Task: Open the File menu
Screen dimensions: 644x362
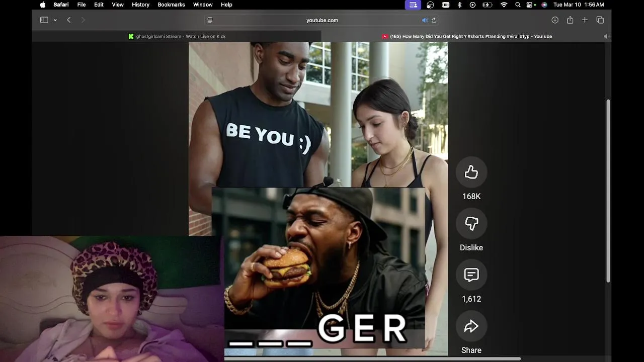Action: pyautogui.click(x=82, y=5)
